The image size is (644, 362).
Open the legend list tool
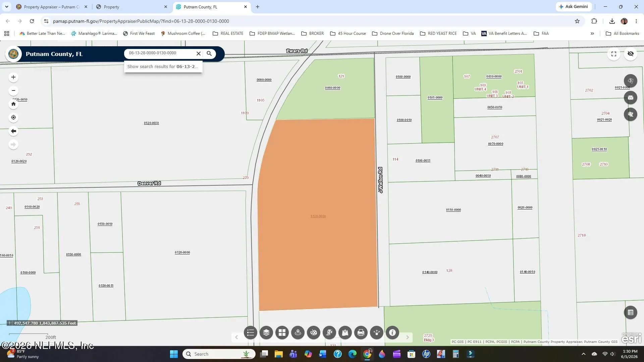click(251, 333)
